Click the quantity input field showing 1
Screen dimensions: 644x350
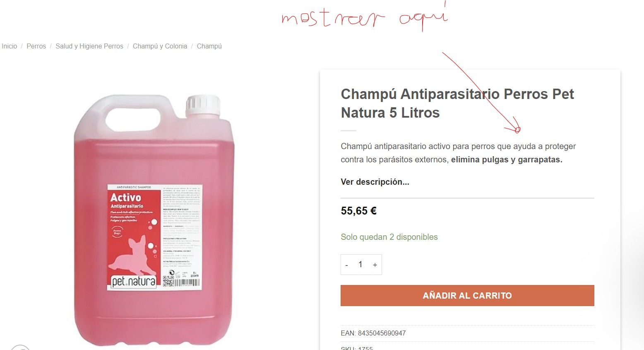(x=360, y=265)
